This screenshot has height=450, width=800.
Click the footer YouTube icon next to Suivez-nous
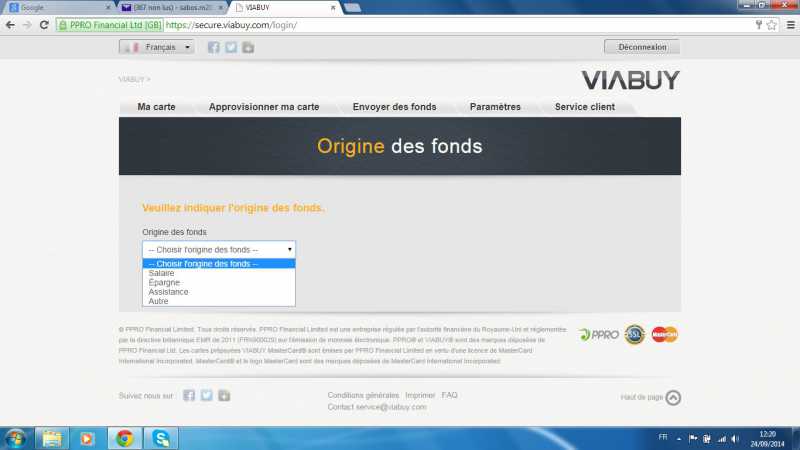[224, 395]
